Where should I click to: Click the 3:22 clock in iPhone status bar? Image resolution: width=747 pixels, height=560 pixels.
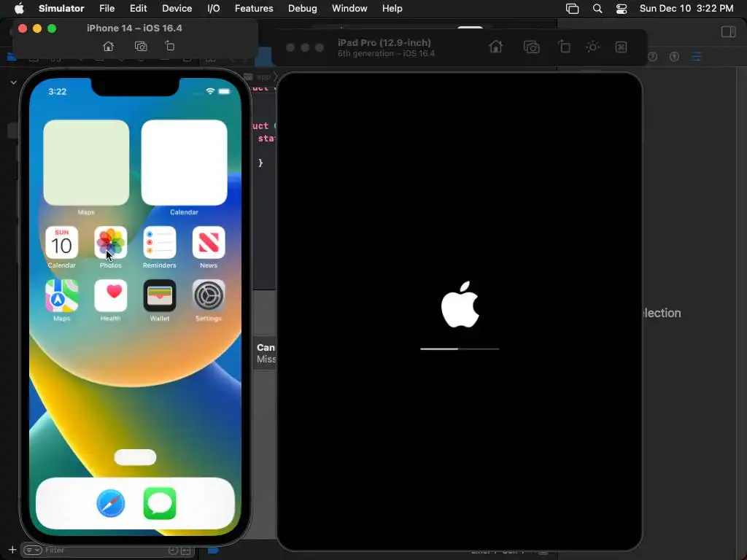click(x=57, y=91)
